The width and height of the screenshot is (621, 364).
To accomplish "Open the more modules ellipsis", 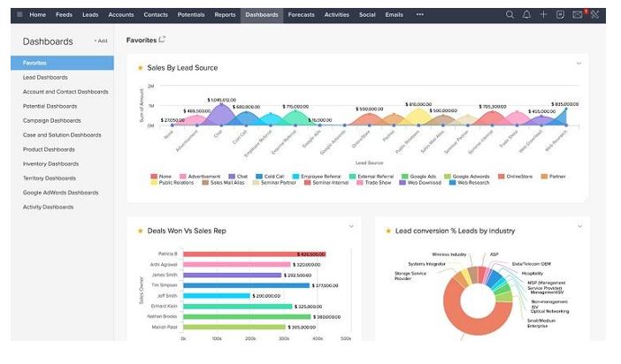I will (420, 15).
